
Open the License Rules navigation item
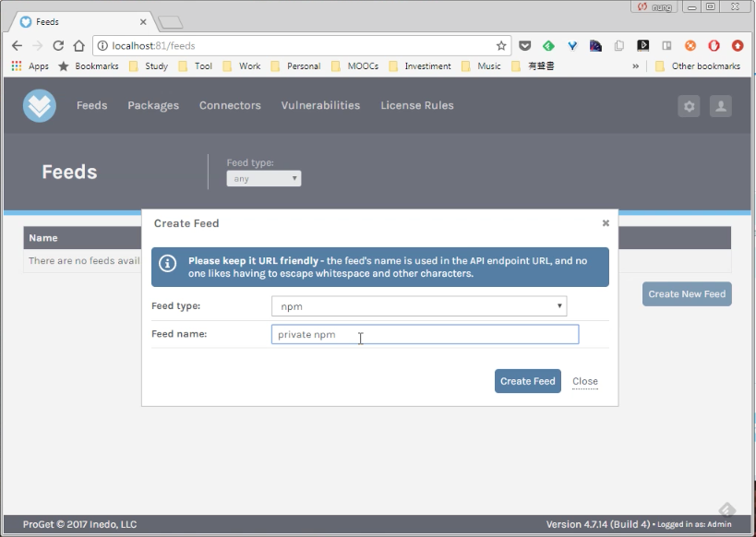[417, 105]
